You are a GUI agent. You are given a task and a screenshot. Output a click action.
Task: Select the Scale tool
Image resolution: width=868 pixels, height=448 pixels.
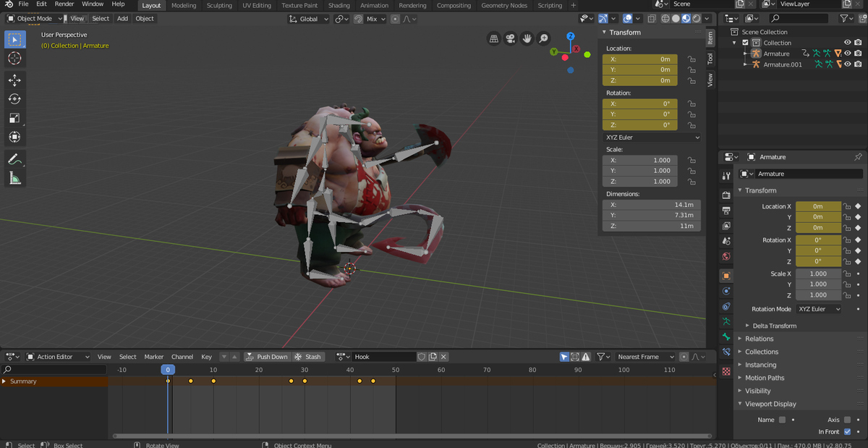pos(14,118)
